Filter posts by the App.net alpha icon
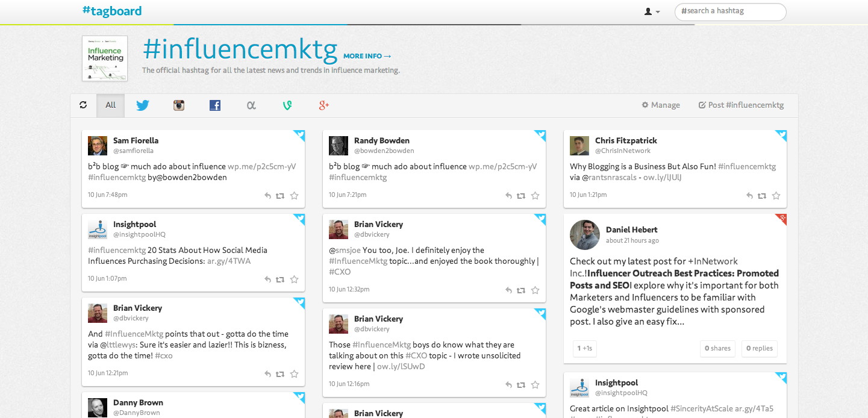Viewport: 868px width, 418px height. (251, 105)
